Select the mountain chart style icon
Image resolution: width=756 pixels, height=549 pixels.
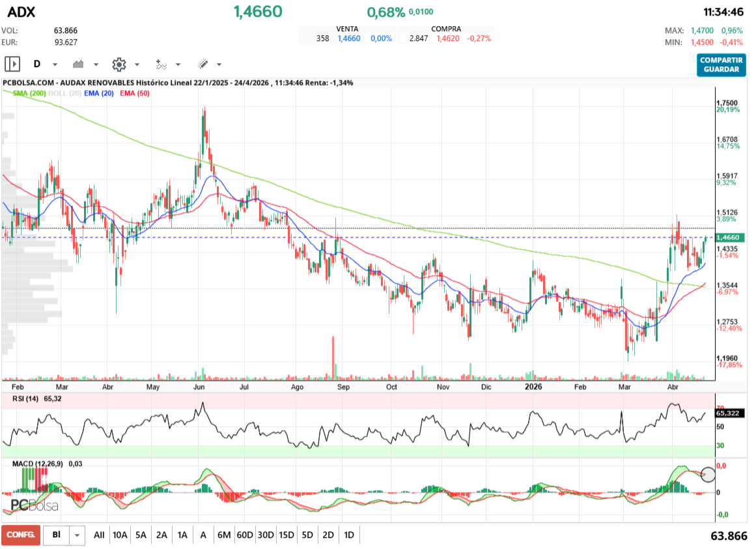pyautogui.click(x=79, y=64)
